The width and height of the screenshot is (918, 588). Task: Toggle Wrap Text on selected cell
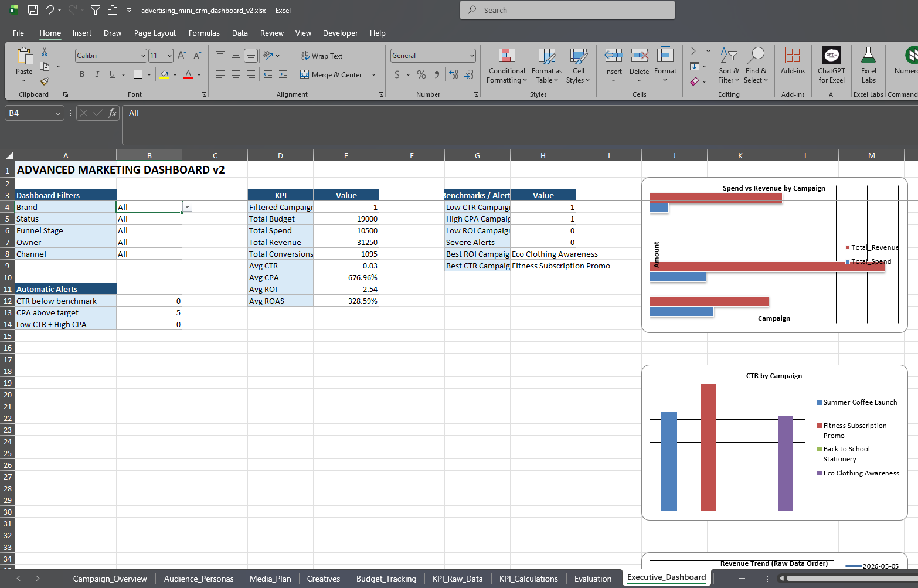tap(321, 56)
